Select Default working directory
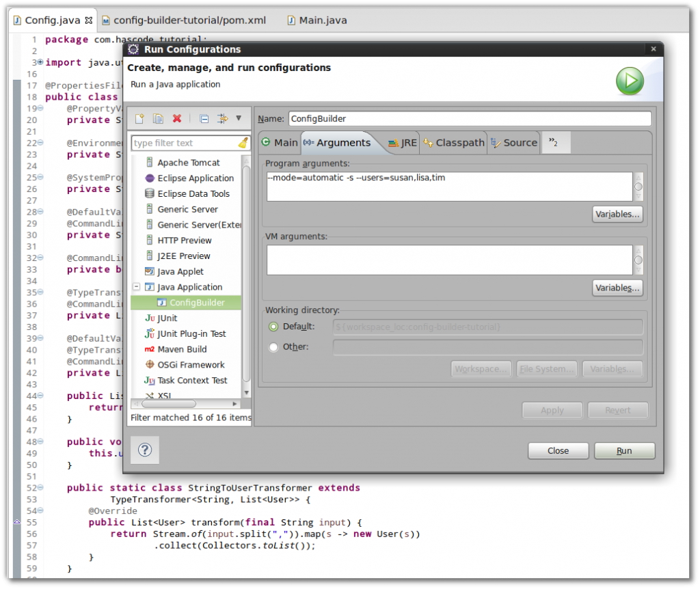 [273, 327]
